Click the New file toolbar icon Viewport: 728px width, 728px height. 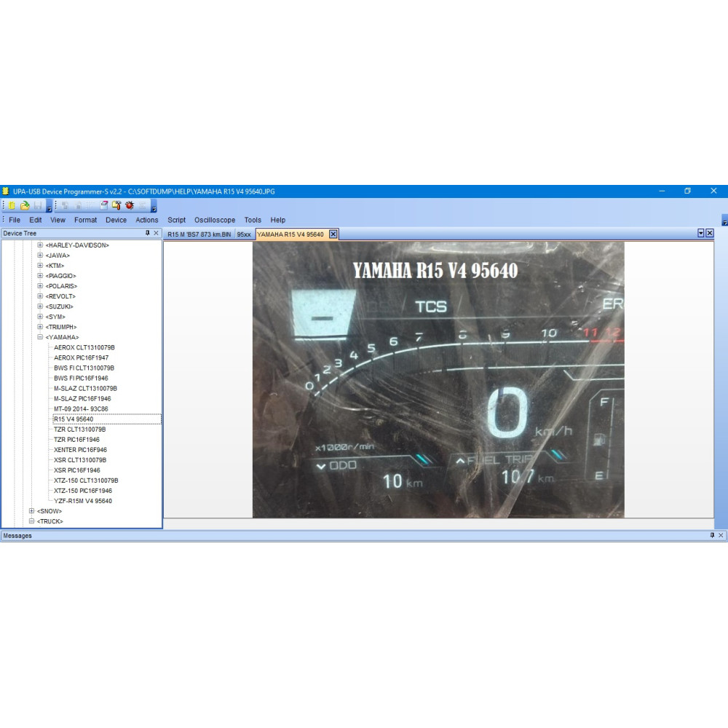click(12, 205)
